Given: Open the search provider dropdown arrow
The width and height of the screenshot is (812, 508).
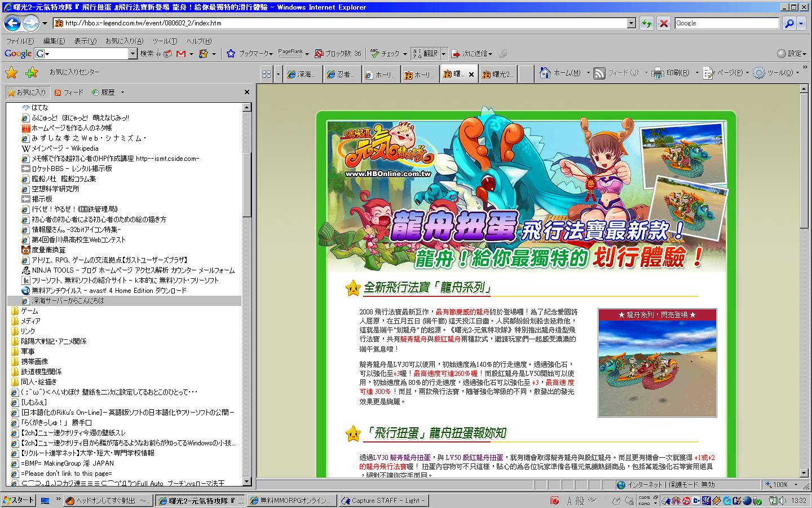Looking at the screenshot, I should coord(801,23).
